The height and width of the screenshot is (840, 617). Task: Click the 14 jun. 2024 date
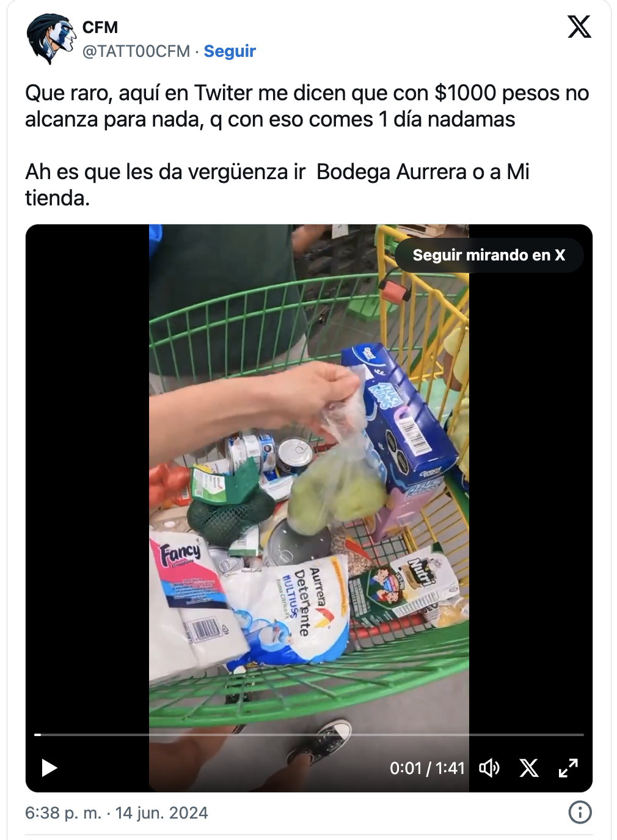[162, 813]
